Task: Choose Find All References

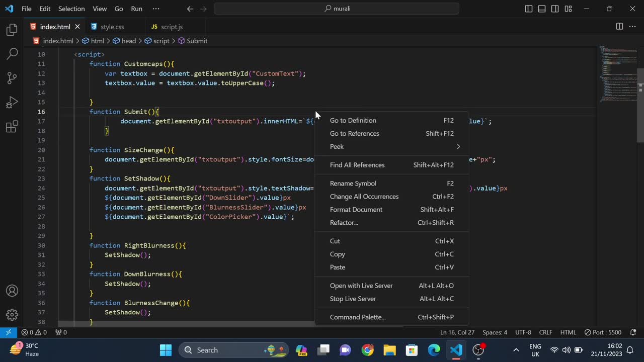Action: (391, 165)
